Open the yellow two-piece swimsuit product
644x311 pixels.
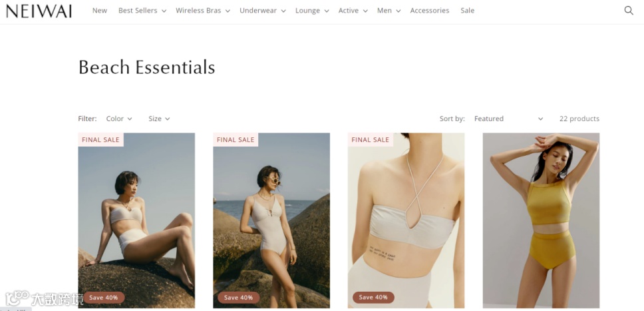(541, 220)
